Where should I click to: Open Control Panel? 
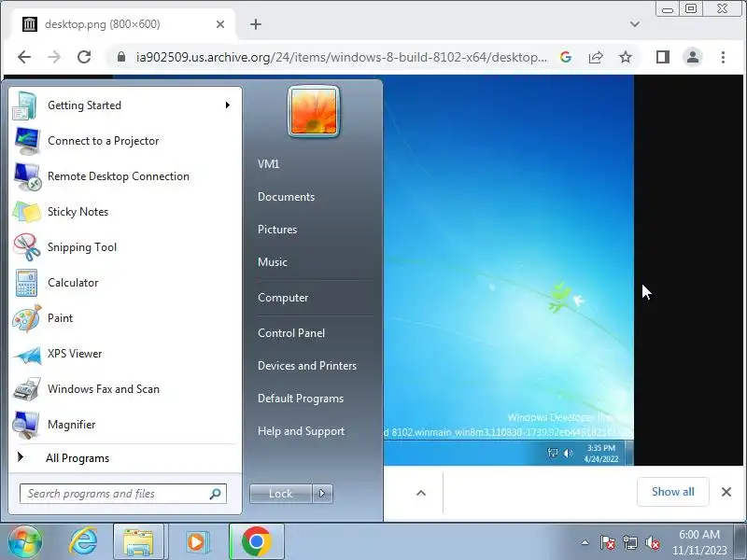click(291, 333)
